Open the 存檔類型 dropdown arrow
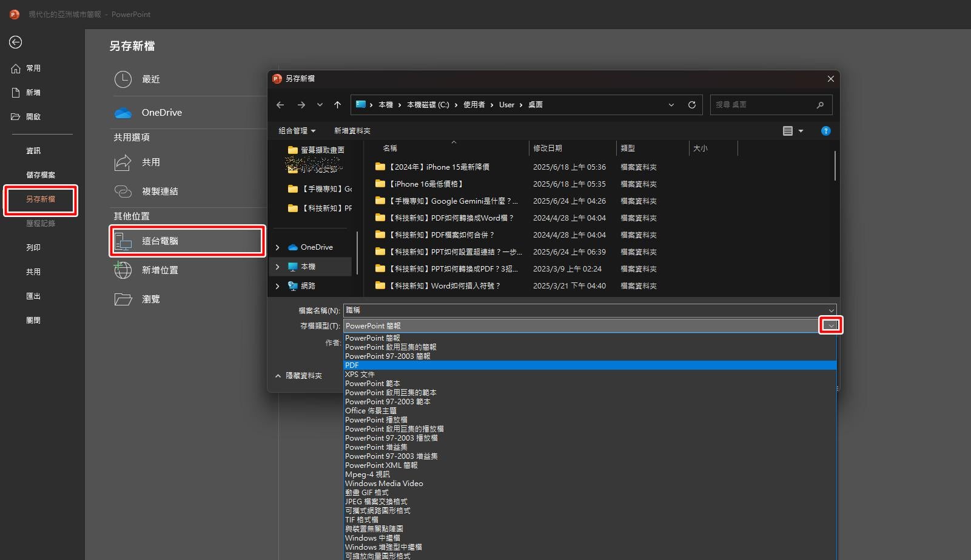Screen dimensions: 971x560 click(831, 326)
